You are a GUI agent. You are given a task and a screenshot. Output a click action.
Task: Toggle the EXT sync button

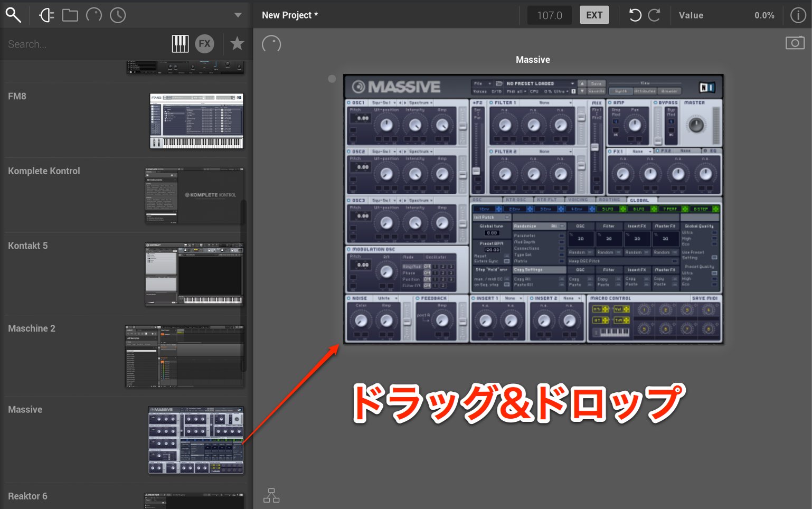(x=594, y=15)
